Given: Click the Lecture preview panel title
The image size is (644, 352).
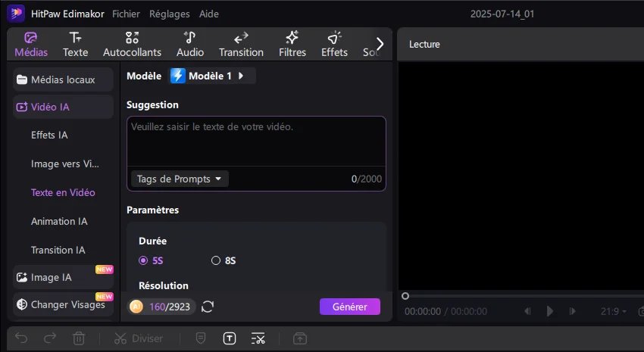Looking at the screenshot, I should 424,45.
